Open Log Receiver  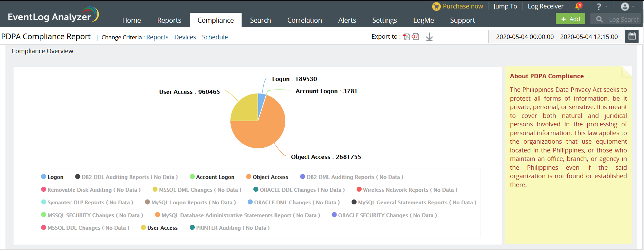coord(546,6)
